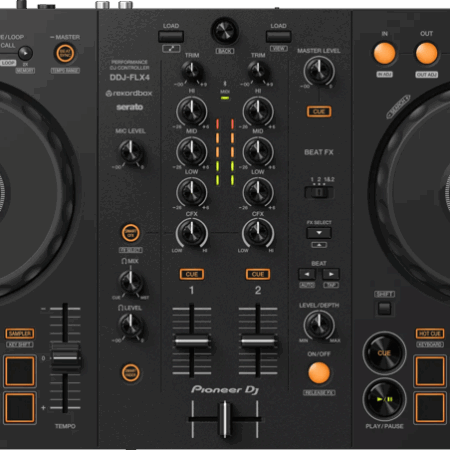Click the channel 2 volume fader cap
The width and height of the screenshot is (450, 450).
coord(258,341)
